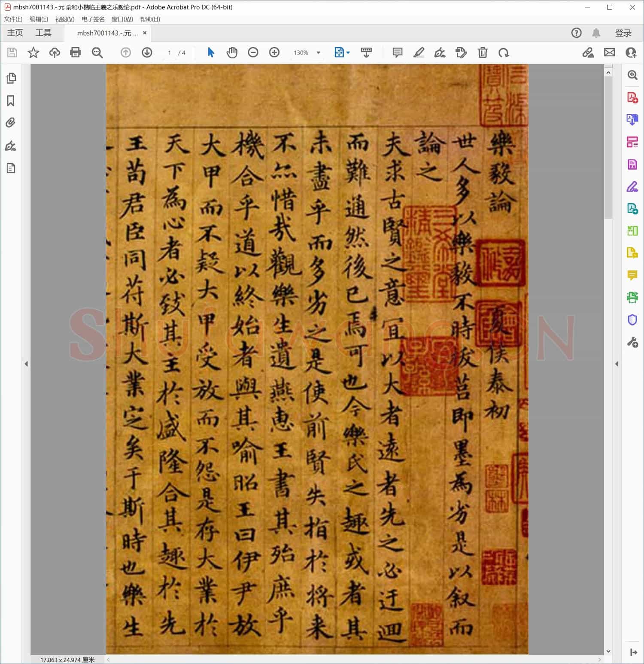Screen dimensions: 644x664
Task: Collapse the right tools pane arrow
Action: click(x=617, y=364)
